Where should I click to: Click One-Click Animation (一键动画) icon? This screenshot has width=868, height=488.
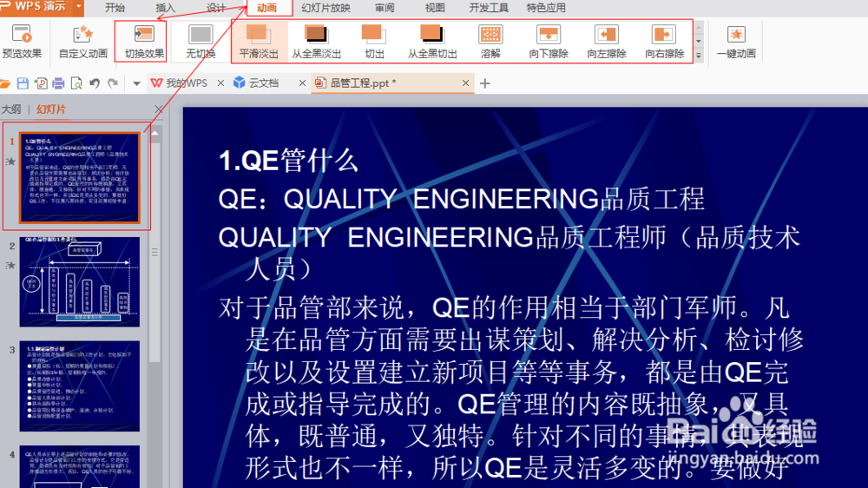click(x=736, y=35)
